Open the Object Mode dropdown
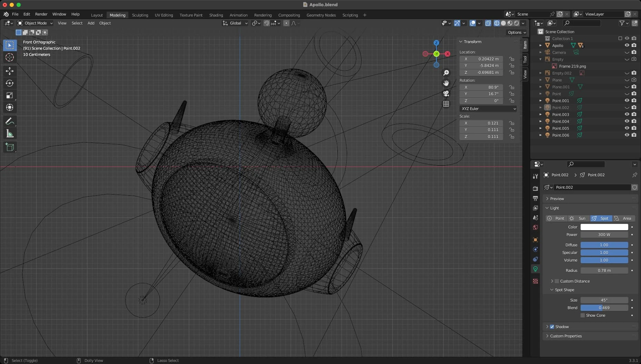The image size is (641, 364). coord(35,23)
